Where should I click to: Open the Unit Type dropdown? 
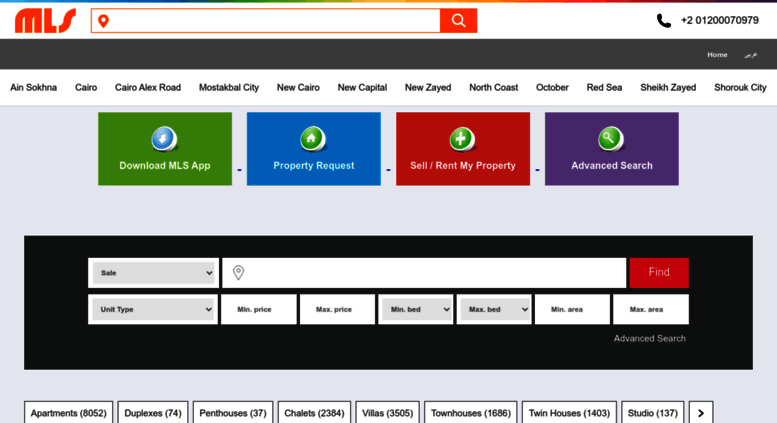click(x=153, y=310)
